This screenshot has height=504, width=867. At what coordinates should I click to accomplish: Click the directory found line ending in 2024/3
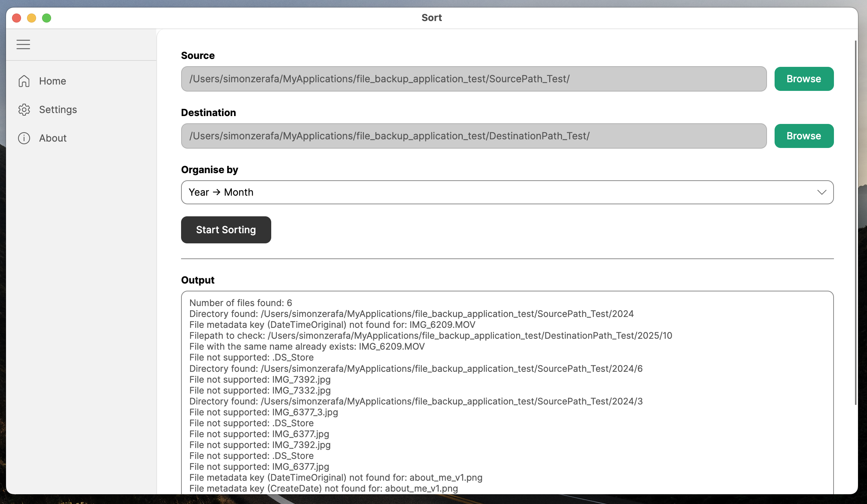[416, 401]
